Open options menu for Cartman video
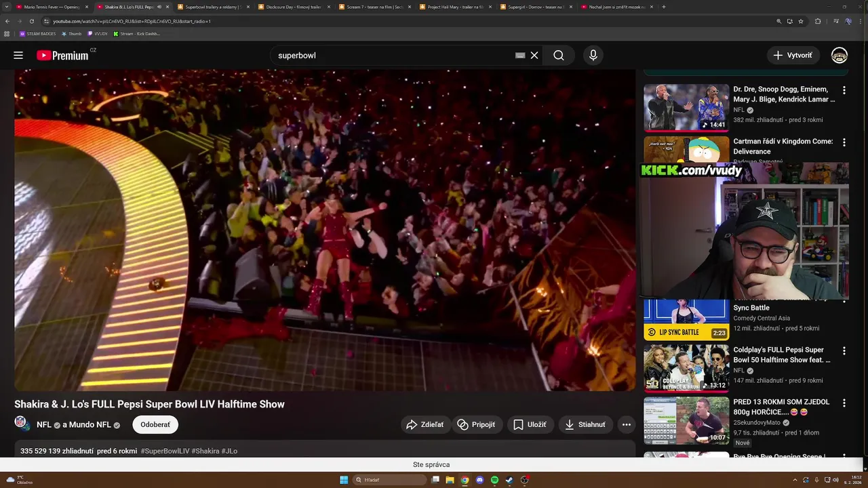 click(844, 142)
